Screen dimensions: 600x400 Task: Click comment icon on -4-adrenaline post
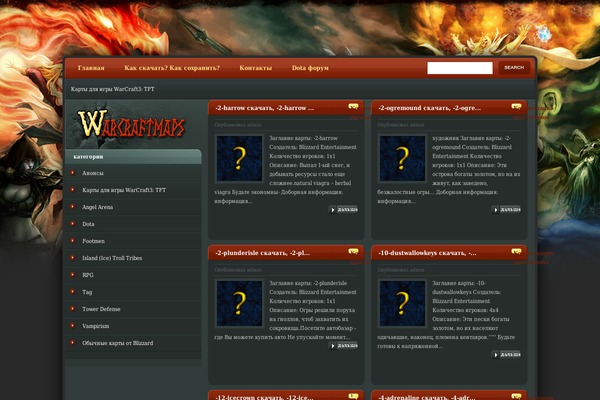[x=516, y=396]
